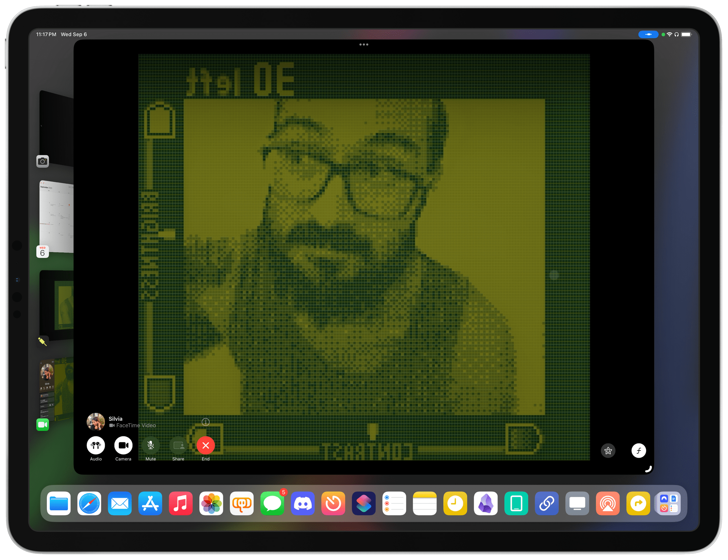Open the App Library folder in dock
The width and height of the screenshot is (728, 560).
click(x=669, y=504)
